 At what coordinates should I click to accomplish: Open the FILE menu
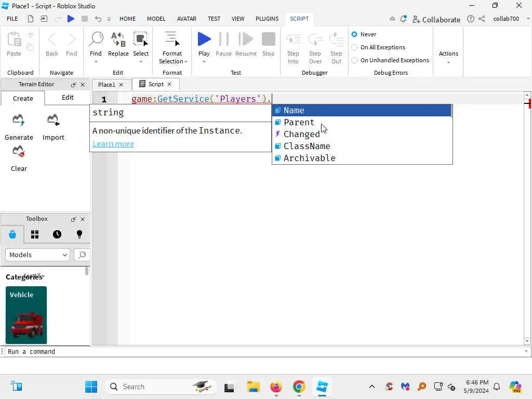click(12, 19)
